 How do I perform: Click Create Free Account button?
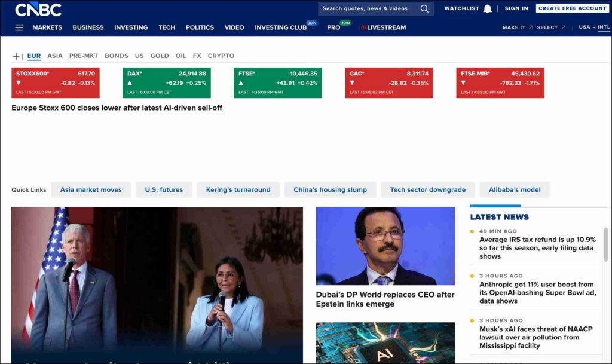(572, 8)
